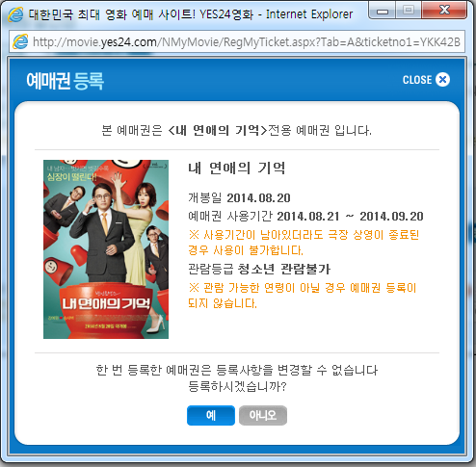
Task: Click the 개봉일 2014.08.20 release date line
Action: (239, 197)
